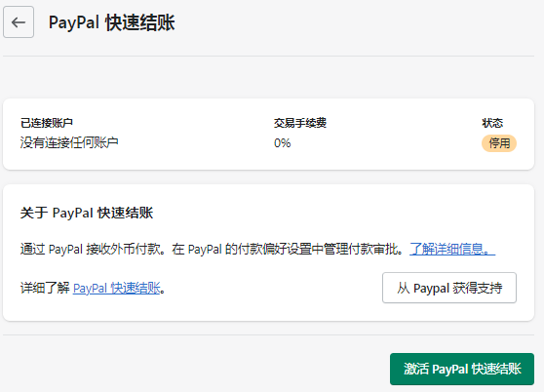Click the 停用 status badge

[x=499, y=143]
